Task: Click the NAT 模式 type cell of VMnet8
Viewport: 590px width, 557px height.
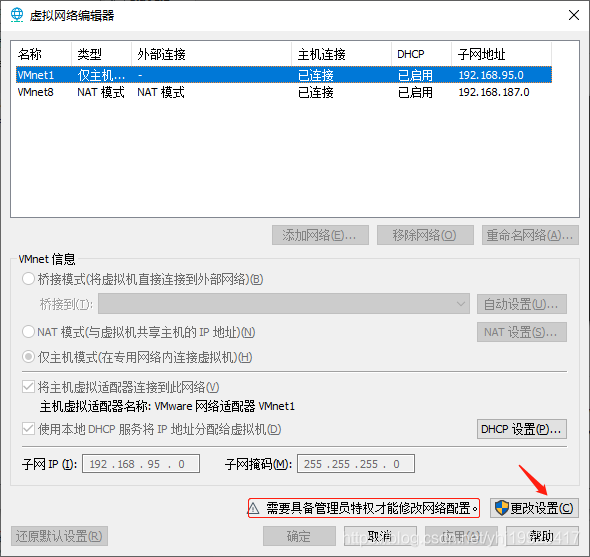Action: 101,92
